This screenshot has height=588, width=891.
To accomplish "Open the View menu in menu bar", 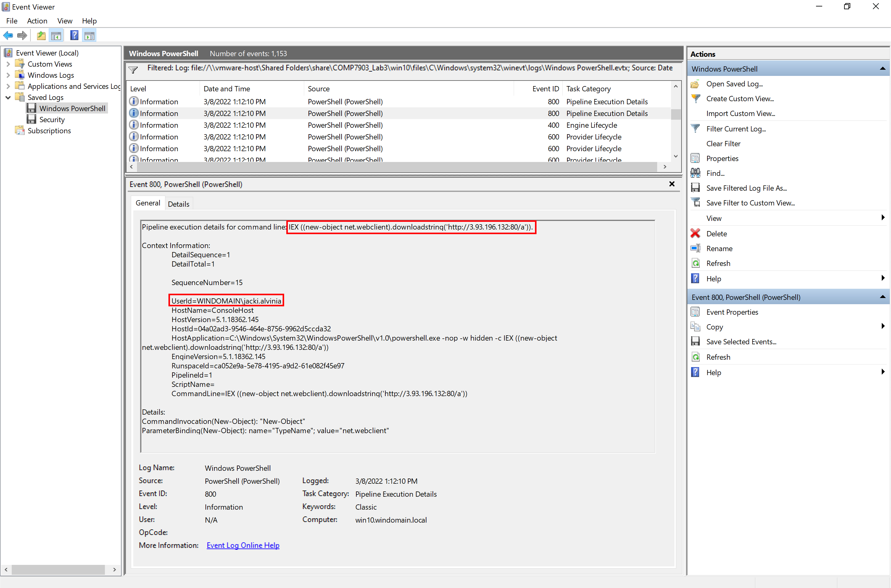I will click(64, 21).
